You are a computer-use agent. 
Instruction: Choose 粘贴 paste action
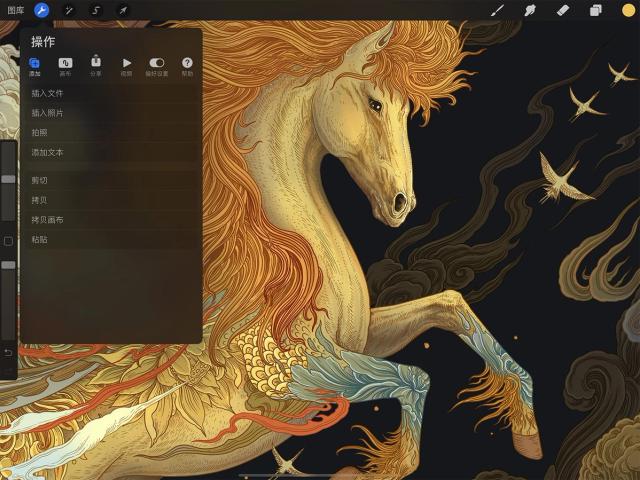[111, 240]
